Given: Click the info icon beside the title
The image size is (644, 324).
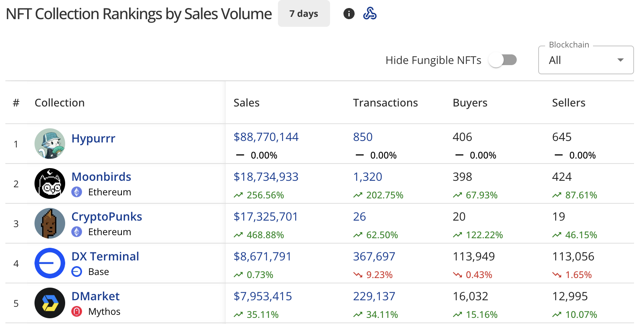Looking at the screenshot, I should click(349, 14).
